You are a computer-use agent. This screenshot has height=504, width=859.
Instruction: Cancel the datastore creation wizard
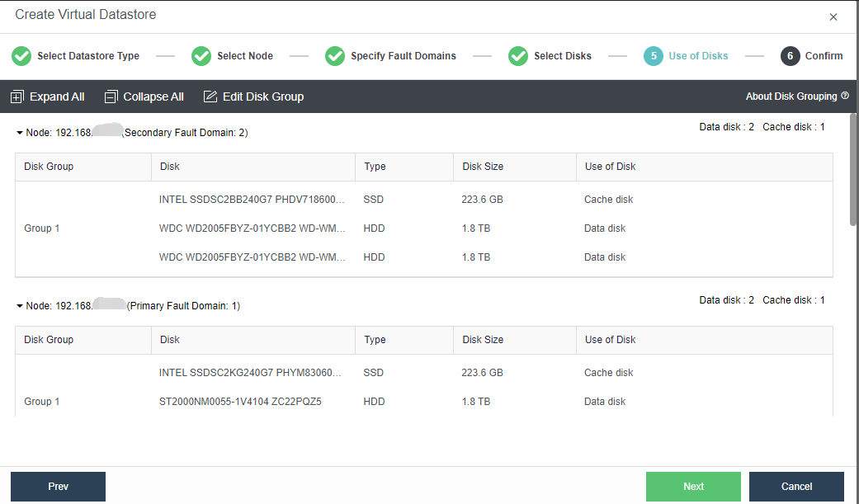796,487
